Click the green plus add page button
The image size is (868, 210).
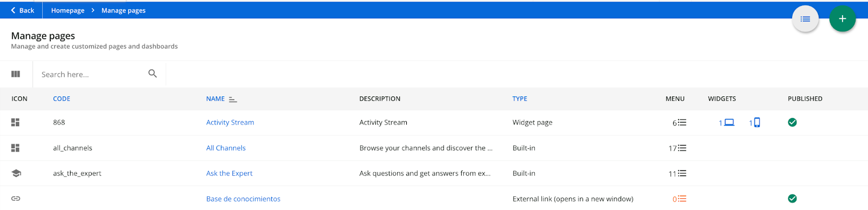[842, 19]
